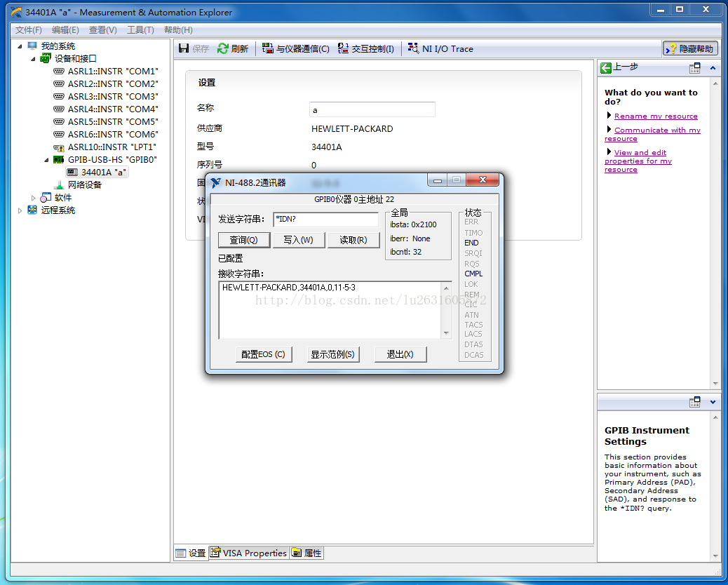Select ASRL2::INSTR COM2 port icon

(x=58, y=83)
